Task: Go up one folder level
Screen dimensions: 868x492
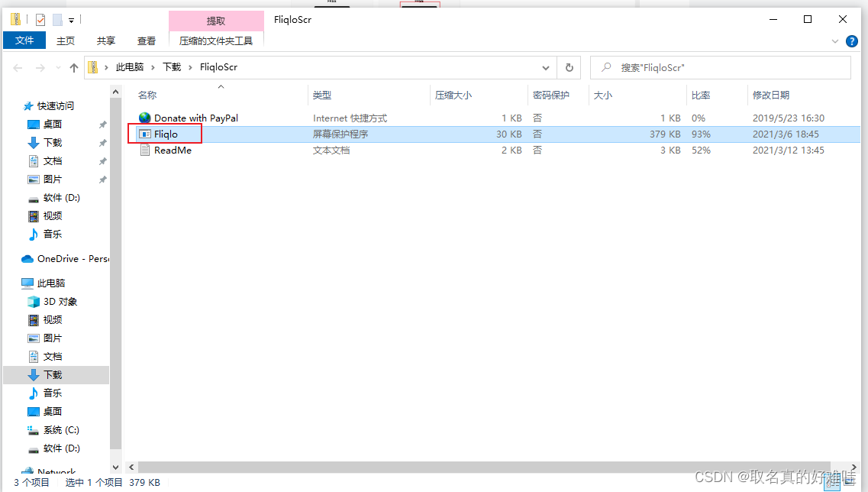Action: point(73,67)
